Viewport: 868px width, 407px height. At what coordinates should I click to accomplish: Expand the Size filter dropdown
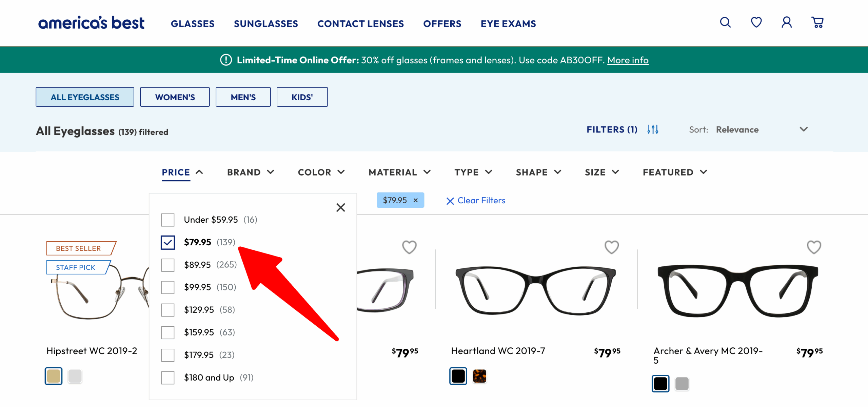pos(602,172)
